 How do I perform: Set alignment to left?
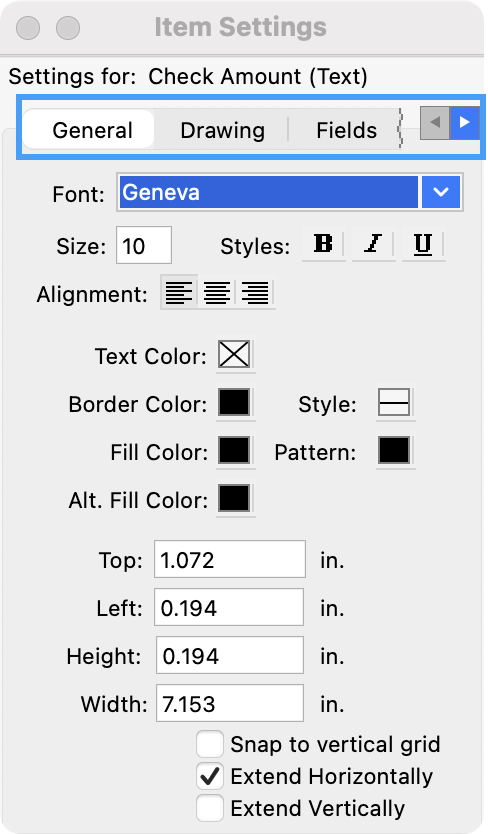tap(179, 293)
